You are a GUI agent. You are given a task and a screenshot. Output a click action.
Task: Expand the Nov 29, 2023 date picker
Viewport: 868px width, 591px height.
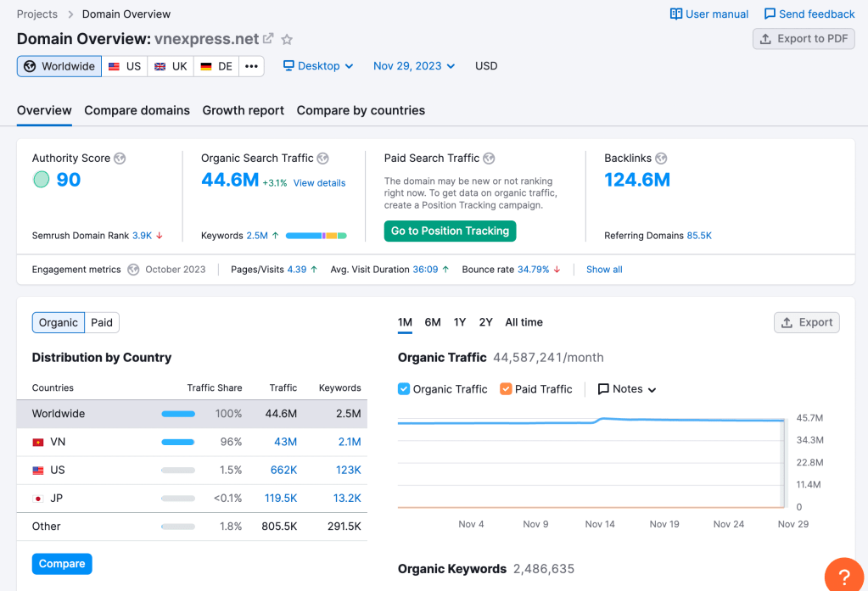[414, 66]
